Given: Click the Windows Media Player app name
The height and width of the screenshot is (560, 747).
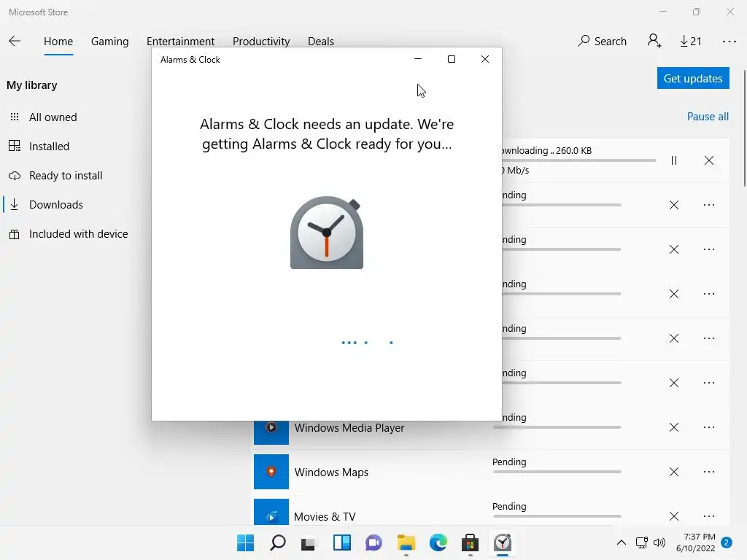Looking at the screenshot, I should [349, 427].
